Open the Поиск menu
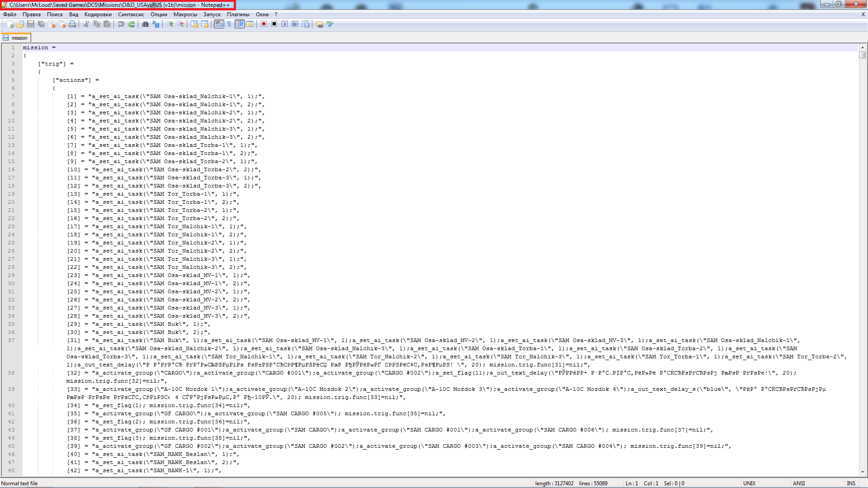 [x=55, y=14]
